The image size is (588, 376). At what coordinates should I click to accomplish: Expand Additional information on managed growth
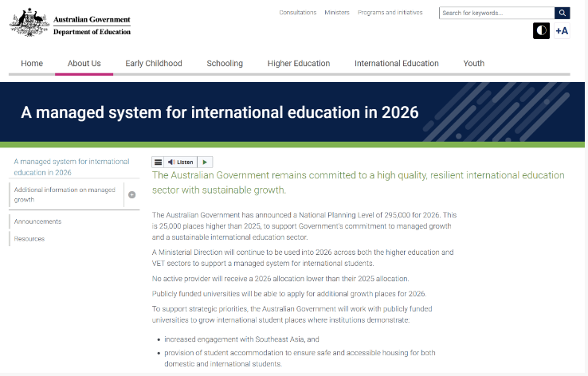coord(132,194)
